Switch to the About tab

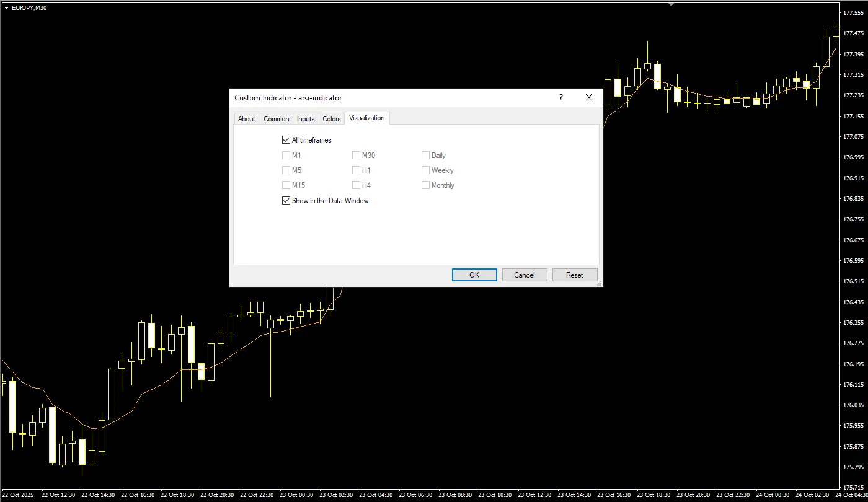pyautogui.click(x=247, y=119)
